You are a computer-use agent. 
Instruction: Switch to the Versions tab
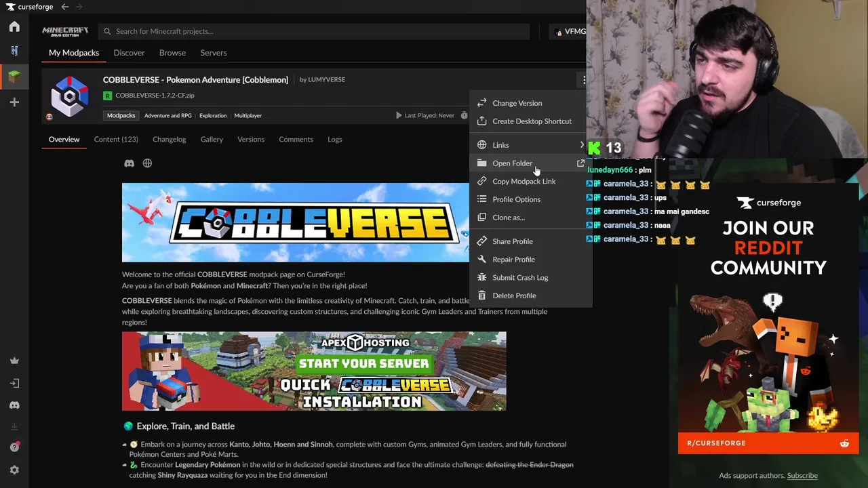click(x=251, y=140)
